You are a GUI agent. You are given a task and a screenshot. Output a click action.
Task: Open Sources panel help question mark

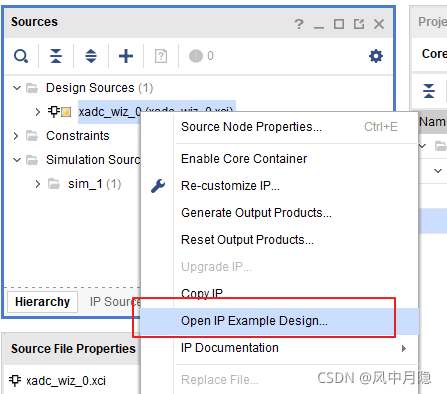coord(299,24)
